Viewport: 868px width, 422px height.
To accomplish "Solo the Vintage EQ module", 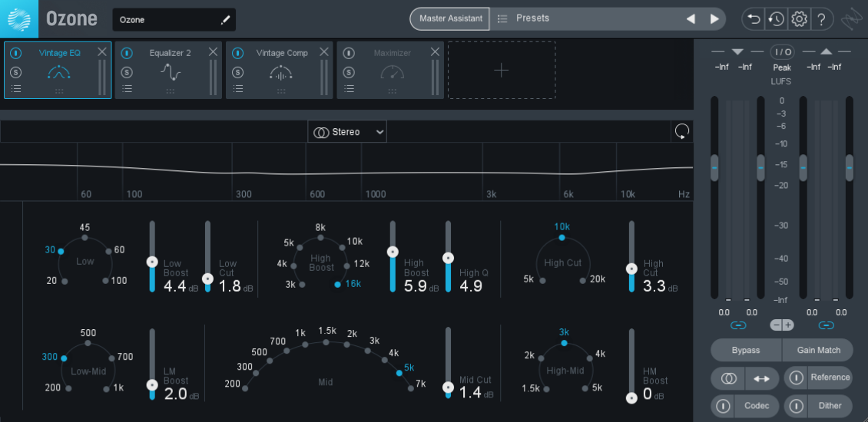I will (16, 72).
